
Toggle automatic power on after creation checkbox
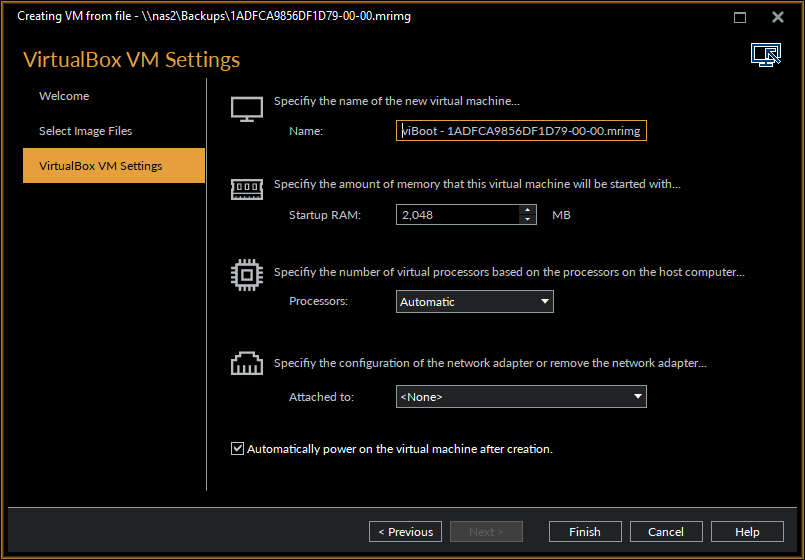pyautogui.click(x=237, y=449)
